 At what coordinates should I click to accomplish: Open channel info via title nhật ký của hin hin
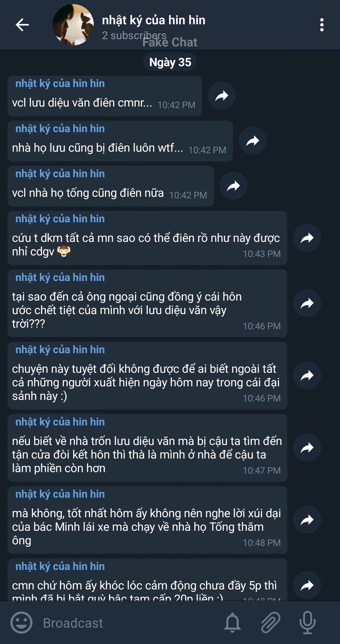[153, 20]
